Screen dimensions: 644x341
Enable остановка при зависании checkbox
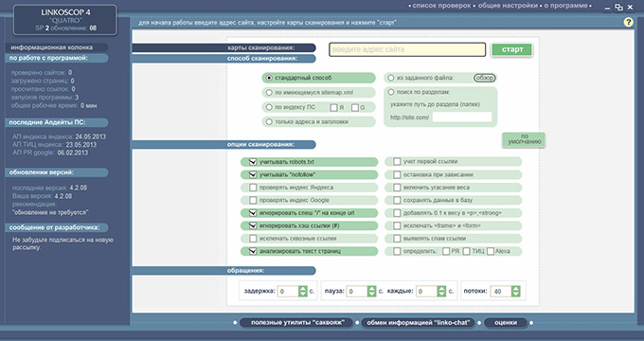pos(397,174)
